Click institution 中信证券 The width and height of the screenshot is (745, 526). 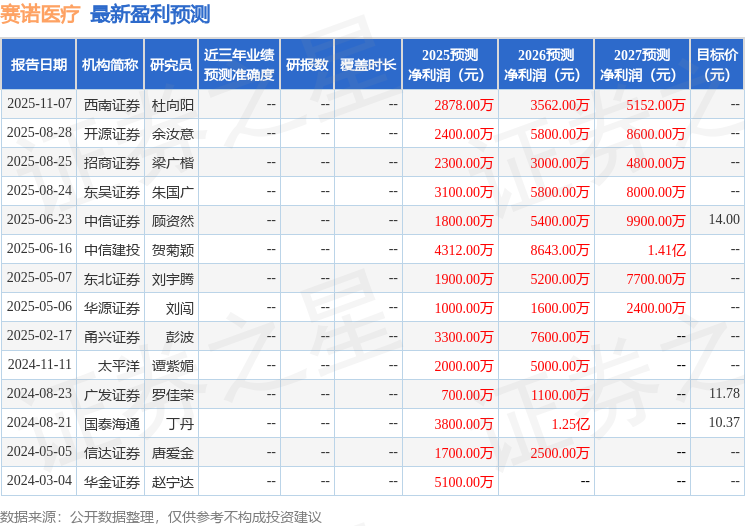[112, 221]
